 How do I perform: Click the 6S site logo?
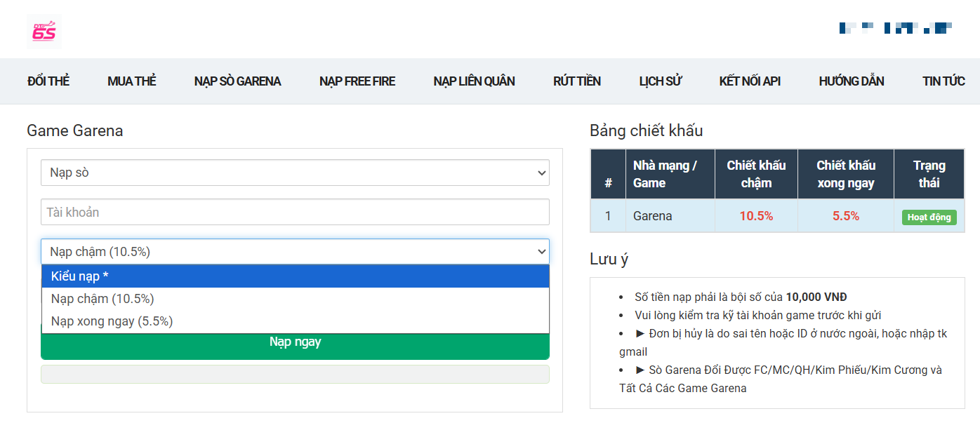44,32
